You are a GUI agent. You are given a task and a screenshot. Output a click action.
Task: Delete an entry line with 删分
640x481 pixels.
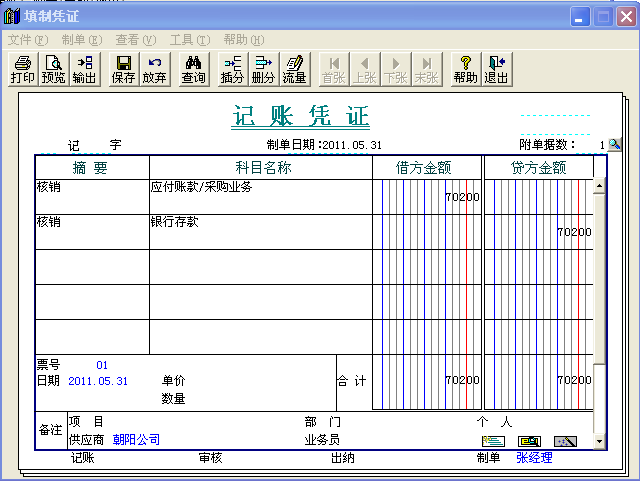[263, 69]
